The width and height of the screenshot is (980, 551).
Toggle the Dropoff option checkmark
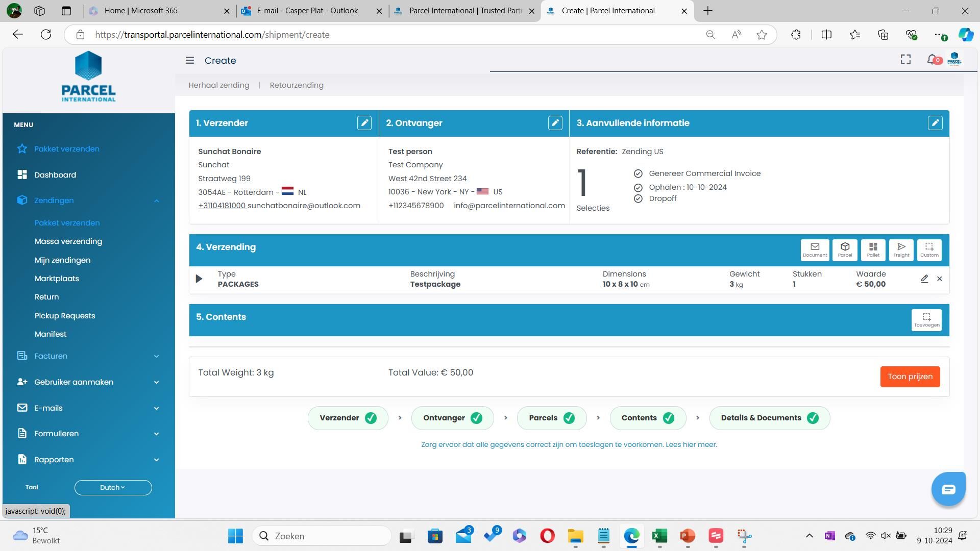638,199
